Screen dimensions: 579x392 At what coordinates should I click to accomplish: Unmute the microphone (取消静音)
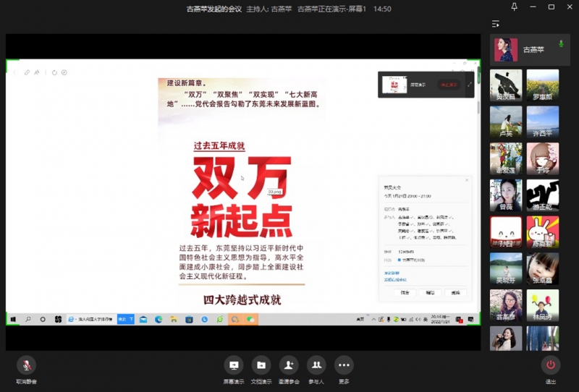[x=26, y=365]
